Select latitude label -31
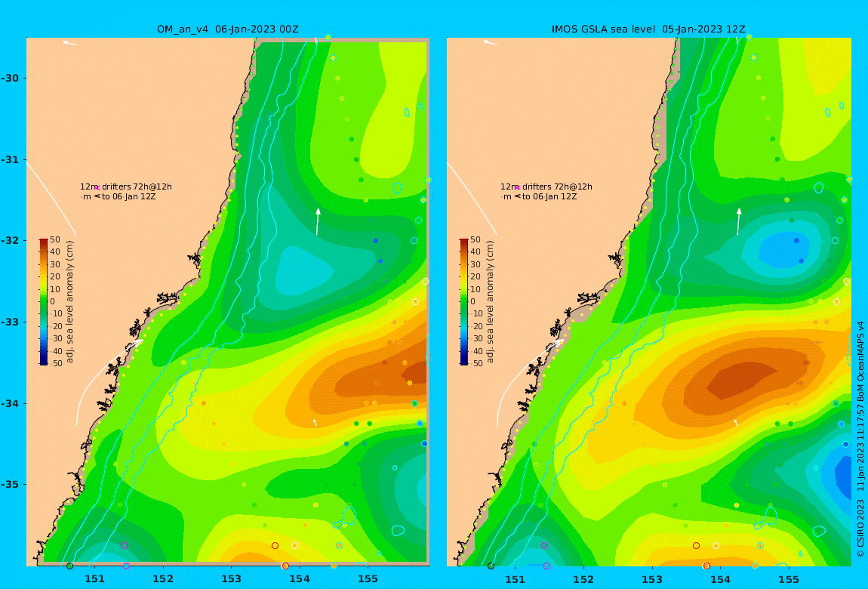The height and width of the screenshot is (589, 868). pos(10,159)
